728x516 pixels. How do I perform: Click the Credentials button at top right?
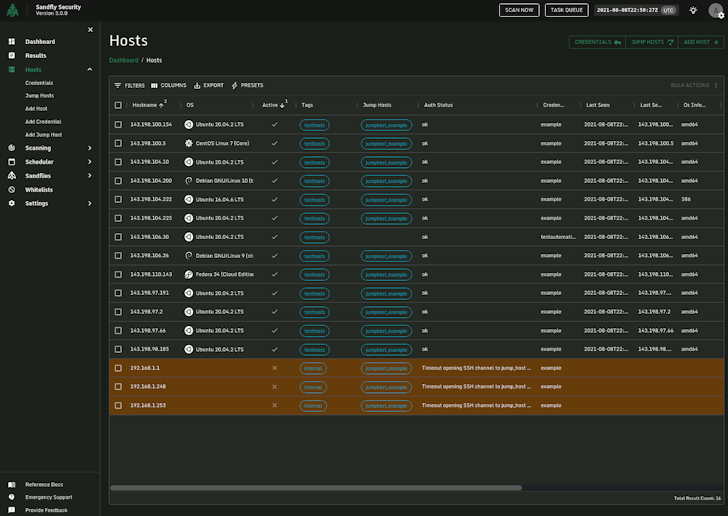(x=598, y=42)
